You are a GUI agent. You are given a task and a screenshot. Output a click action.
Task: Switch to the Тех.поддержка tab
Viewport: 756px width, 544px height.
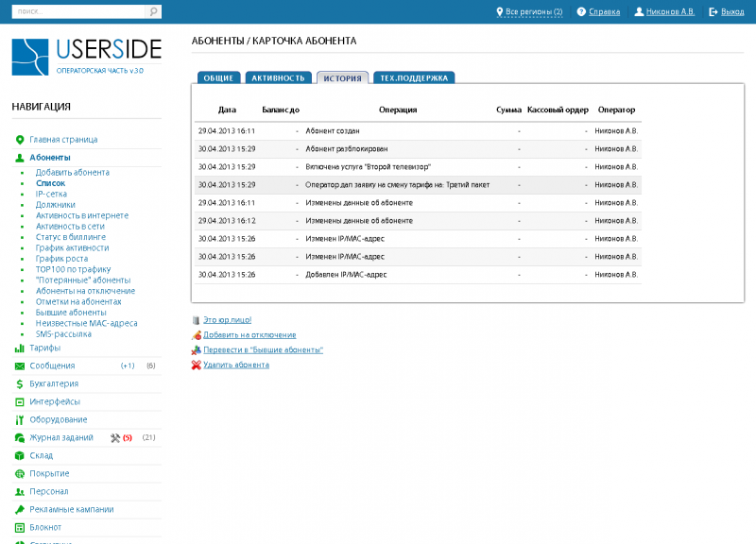414,78
